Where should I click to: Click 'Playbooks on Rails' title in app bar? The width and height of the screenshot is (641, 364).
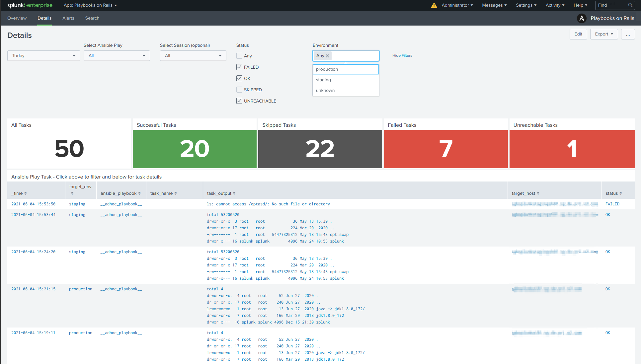(612, 18)
